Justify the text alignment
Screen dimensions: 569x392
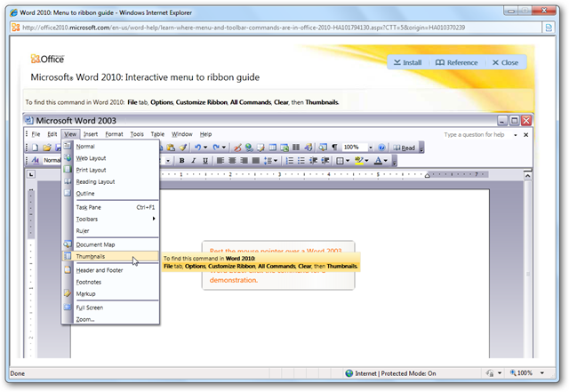[x=256, y=160]
